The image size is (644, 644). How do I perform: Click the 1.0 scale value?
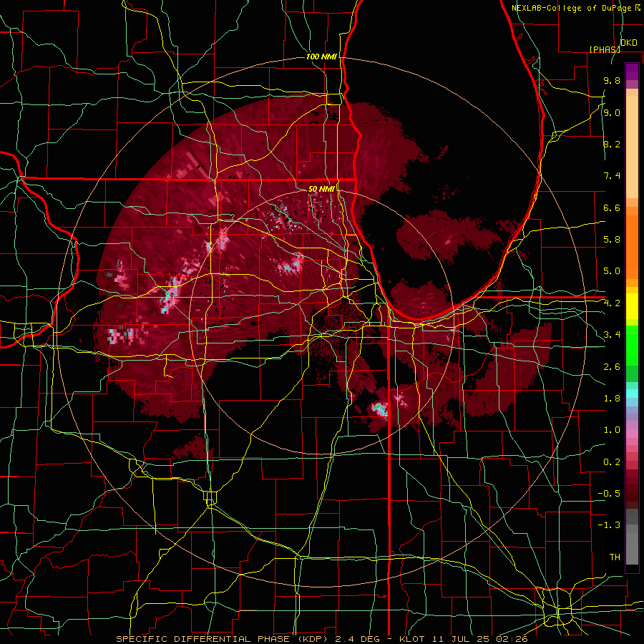point(612,430)
